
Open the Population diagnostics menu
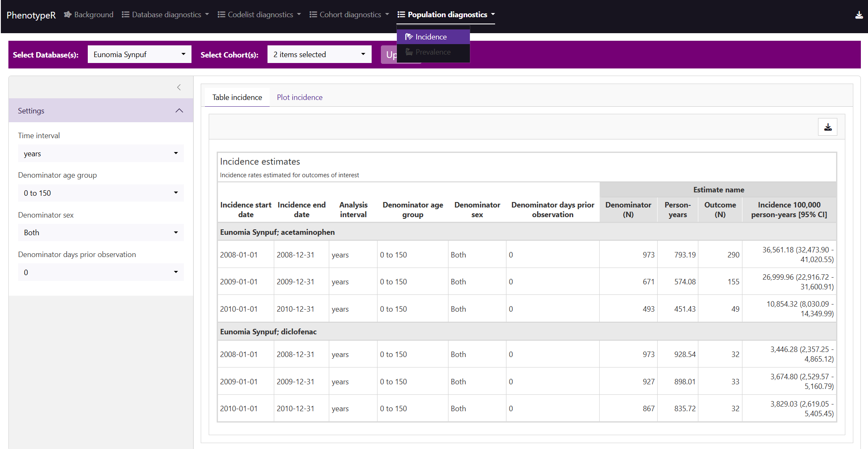[447, 15]
